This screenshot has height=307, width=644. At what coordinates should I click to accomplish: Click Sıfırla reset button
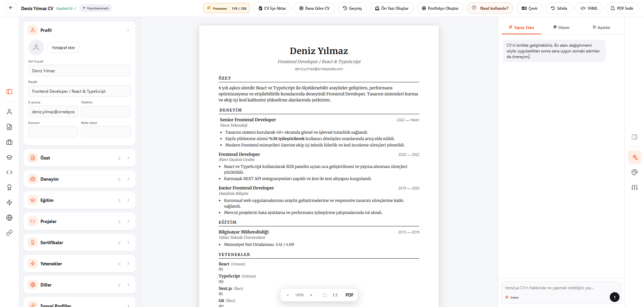pyautogui.click(x=559, y=8)
